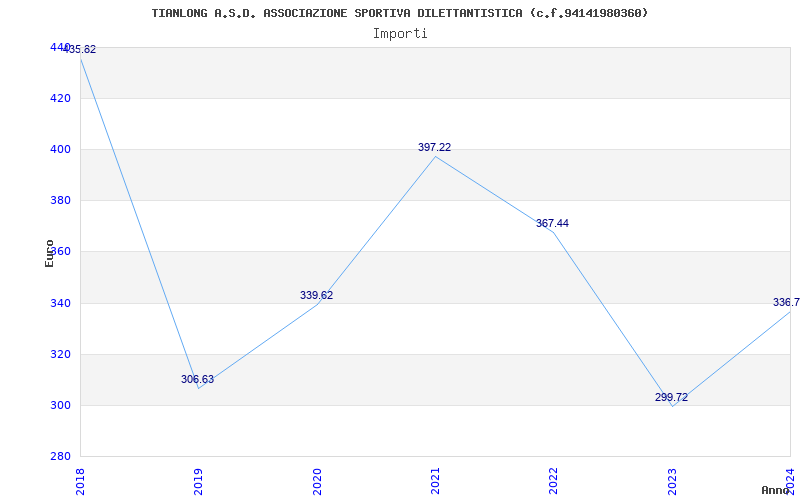
Task: Click the 2018 x-axis year label
Action: (x=80, y=481)
